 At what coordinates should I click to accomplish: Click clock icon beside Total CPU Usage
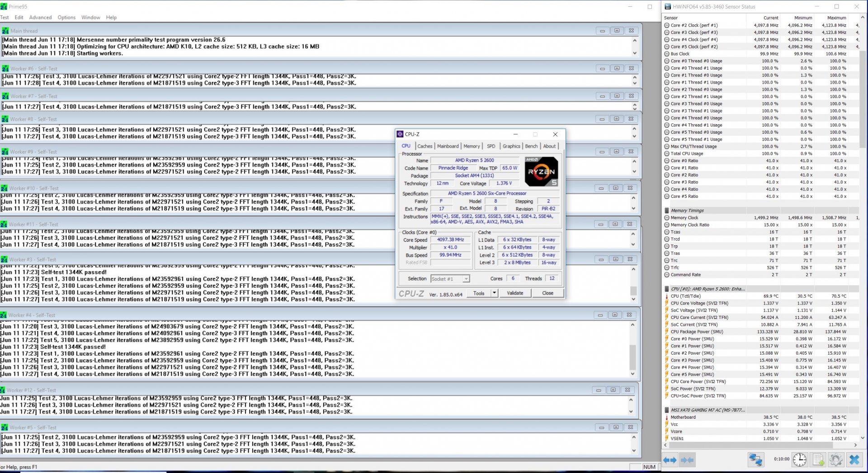pos(667,154)
